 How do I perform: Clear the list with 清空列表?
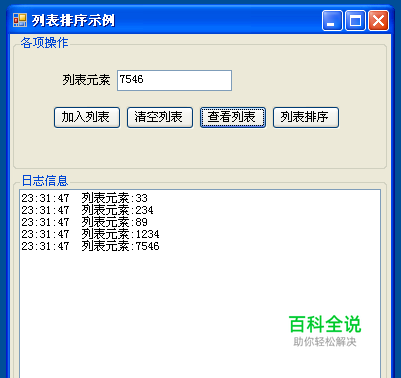click(x=160, y=117)
